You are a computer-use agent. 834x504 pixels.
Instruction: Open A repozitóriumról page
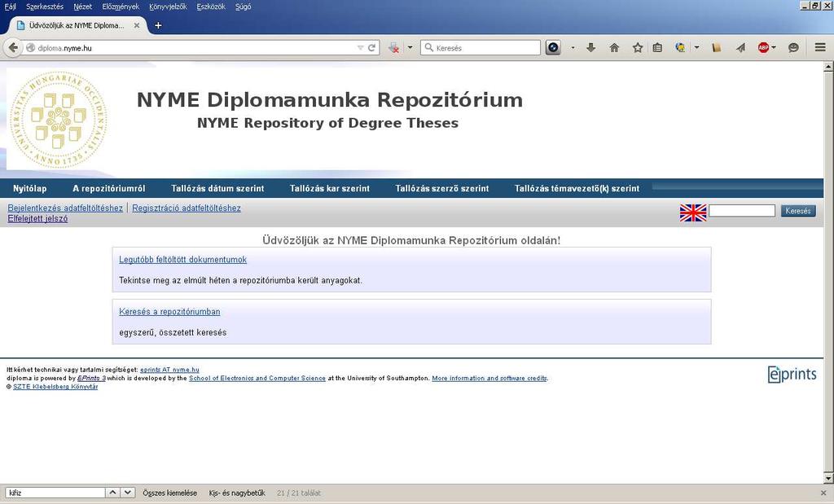[x=109, y=188]
